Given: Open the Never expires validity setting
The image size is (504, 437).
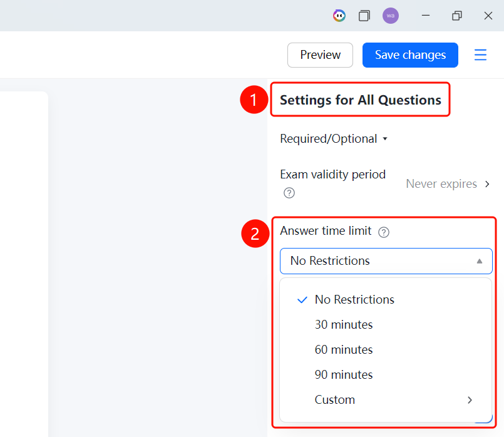Looking at the screenshot, I should pyautogui.click(x=448, y=184).
